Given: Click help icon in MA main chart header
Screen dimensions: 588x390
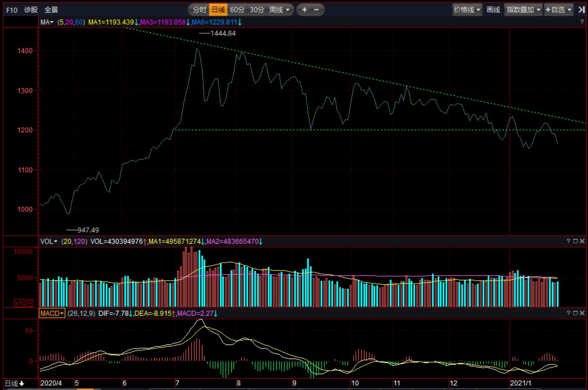Looking at the screenshot, I should click(x=582, y=22).
